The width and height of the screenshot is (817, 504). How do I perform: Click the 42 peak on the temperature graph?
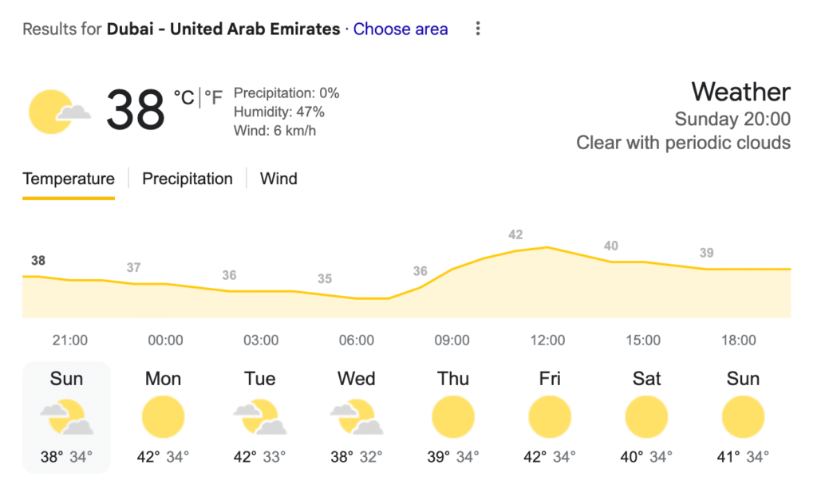point(515,235)
